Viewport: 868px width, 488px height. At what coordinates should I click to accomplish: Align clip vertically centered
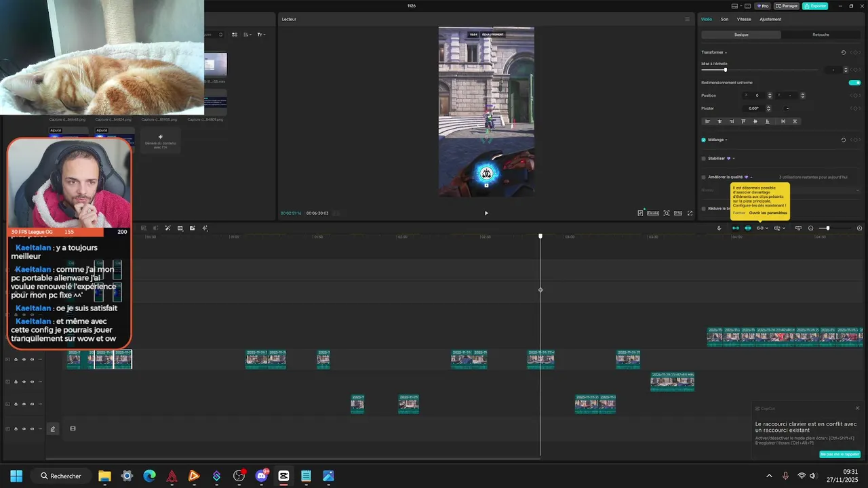tap(755, 121)
